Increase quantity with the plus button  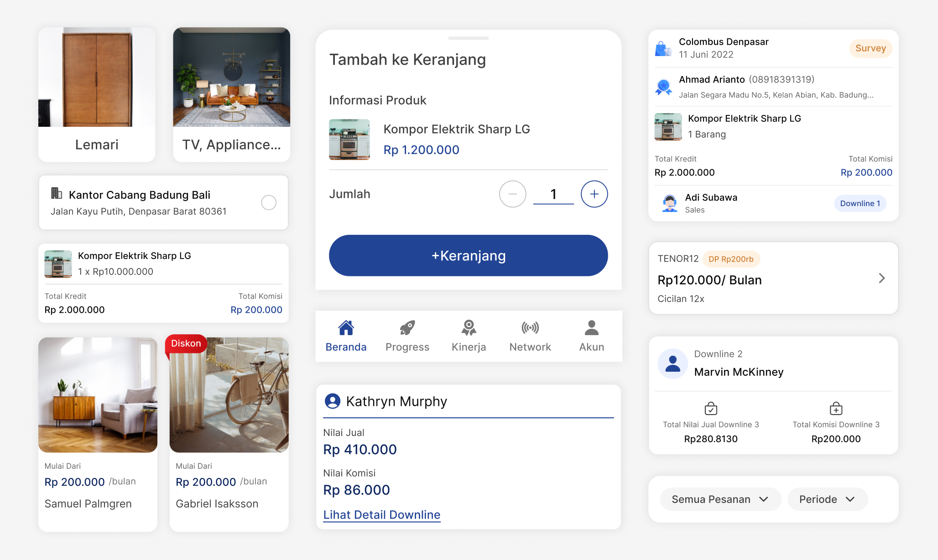click(x=594, y=194)
